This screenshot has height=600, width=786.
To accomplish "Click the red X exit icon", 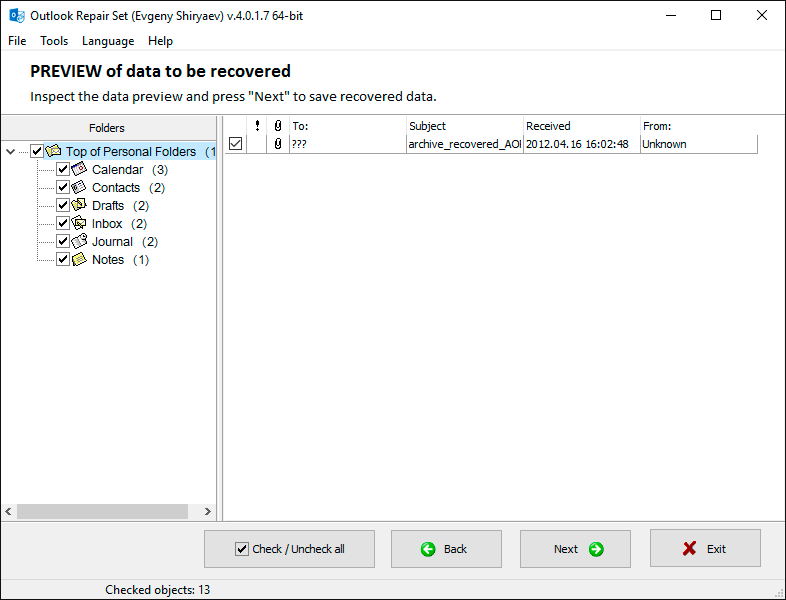I will pos(689,549).
